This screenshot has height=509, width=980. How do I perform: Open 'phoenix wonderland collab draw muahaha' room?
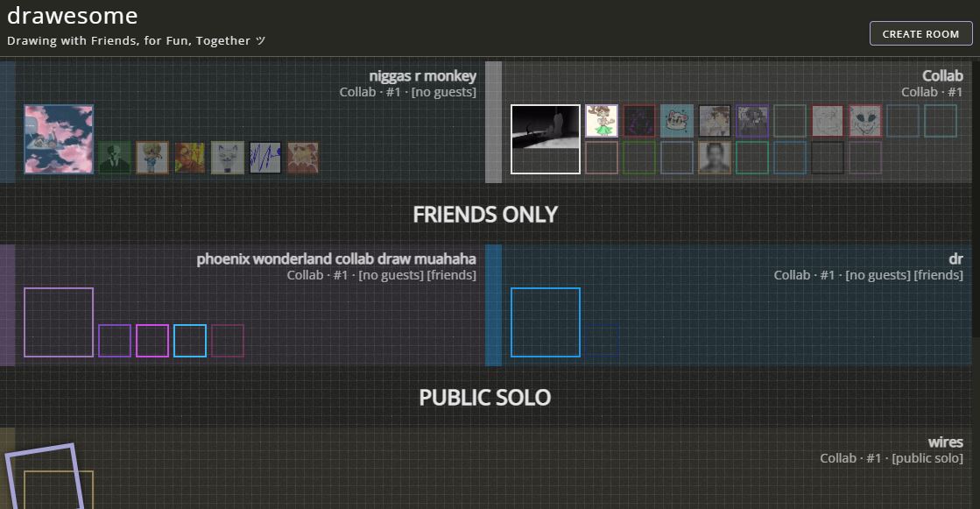click(x=336, y=258)
